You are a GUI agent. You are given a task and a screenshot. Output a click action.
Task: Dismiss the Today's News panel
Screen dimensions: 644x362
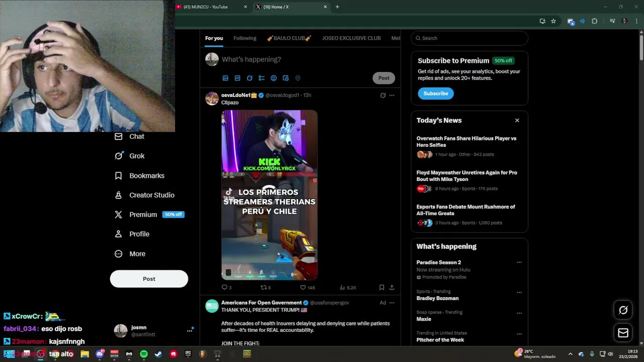click(x=517, y=120)
